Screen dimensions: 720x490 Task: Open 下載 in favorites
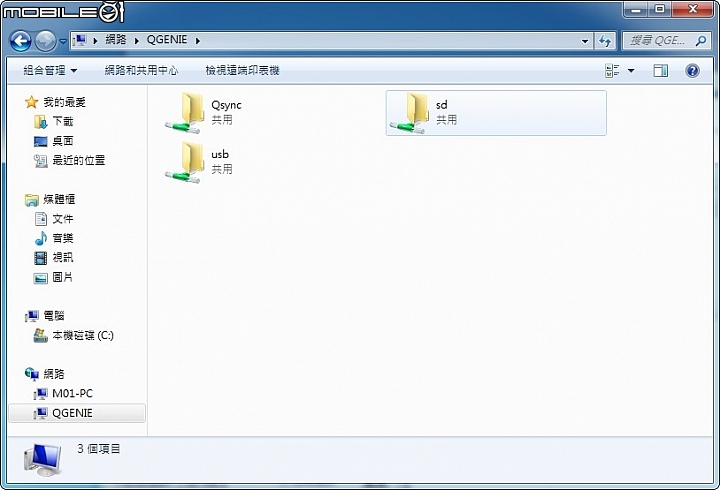pos(63,121)
